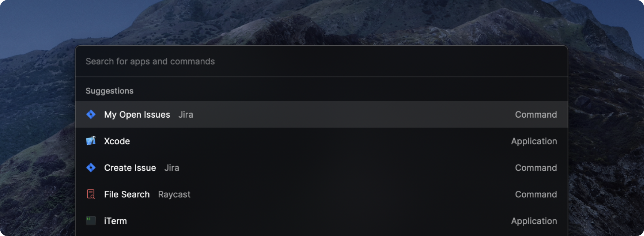Launch iTerm from the suggestions
The image size is (644, 236).
[x=321, y=221]
